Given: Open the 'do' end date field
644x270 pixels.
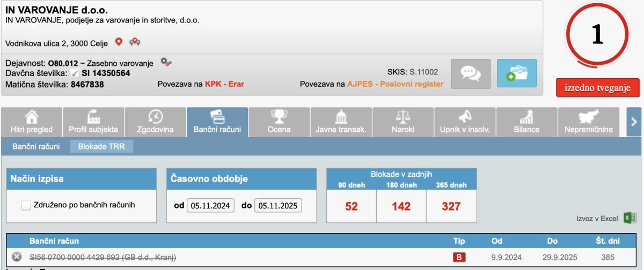Looking at the screenshot, I should pyautogui.click(x=278, y=206).
